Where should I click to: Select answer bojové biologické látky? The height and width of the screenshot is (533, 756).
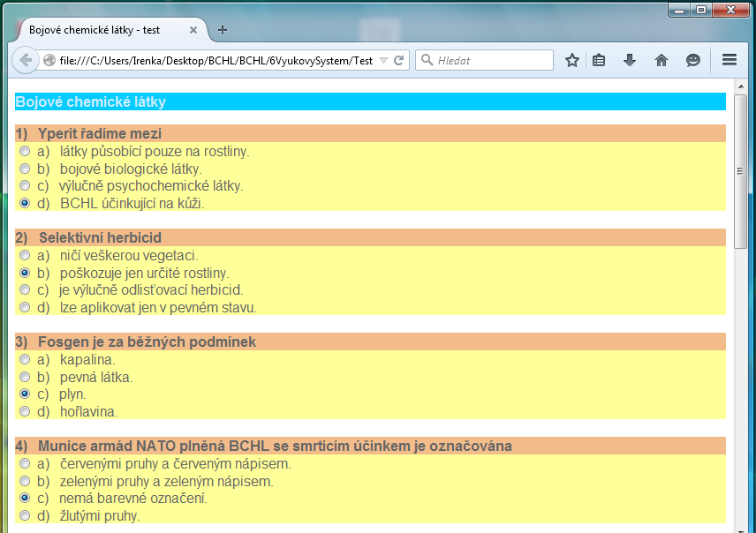pos(25,169)
